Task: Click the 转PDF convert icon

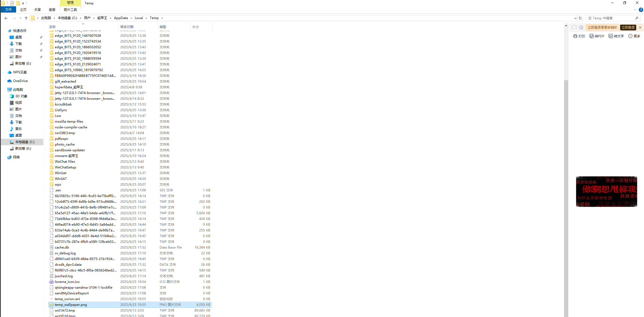Action: pos(592,36)
